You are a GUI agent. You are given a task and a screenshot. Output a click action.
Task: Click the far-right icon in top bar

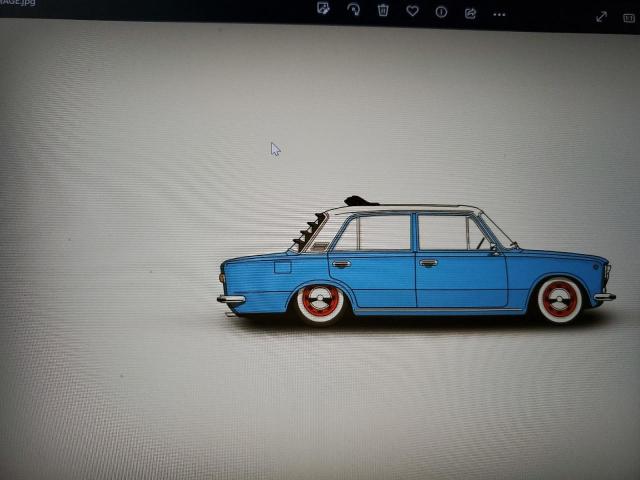629,17
